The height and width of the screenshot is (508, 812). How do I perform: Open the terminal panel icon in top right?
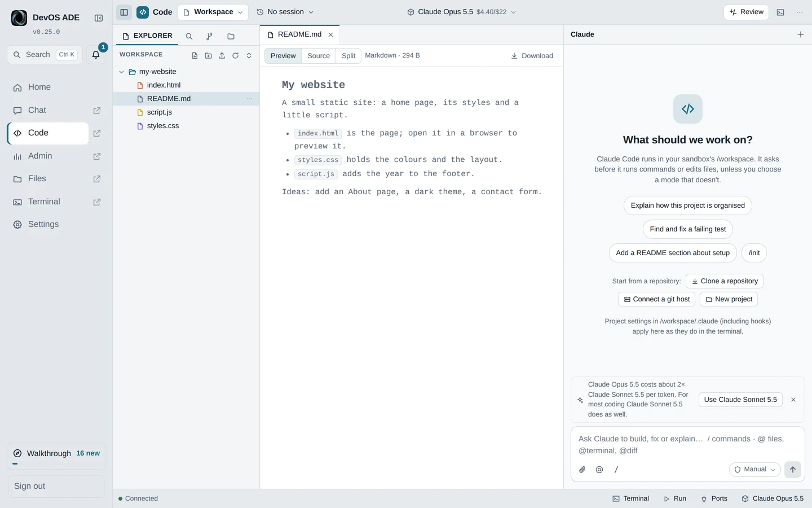780,12
